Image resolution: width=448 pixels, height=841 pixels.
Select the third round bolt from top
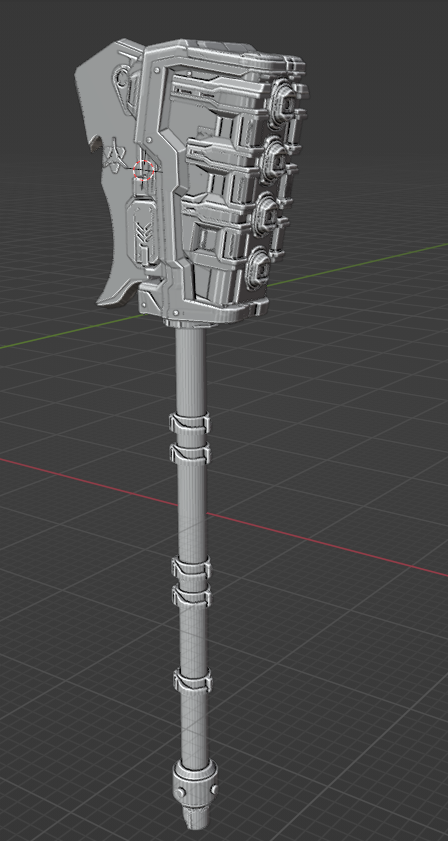pyautogui.click(x=266, y=212)
